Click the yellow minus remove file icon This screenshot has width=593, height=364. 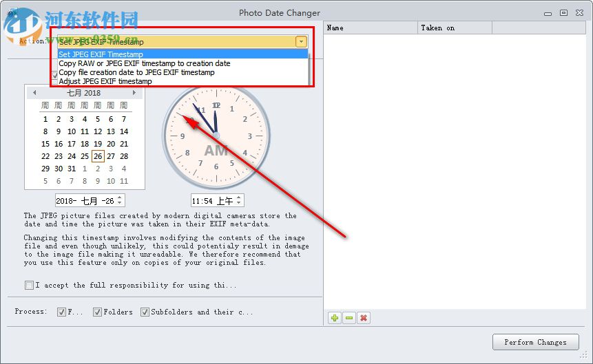click(x=349, y=318)
